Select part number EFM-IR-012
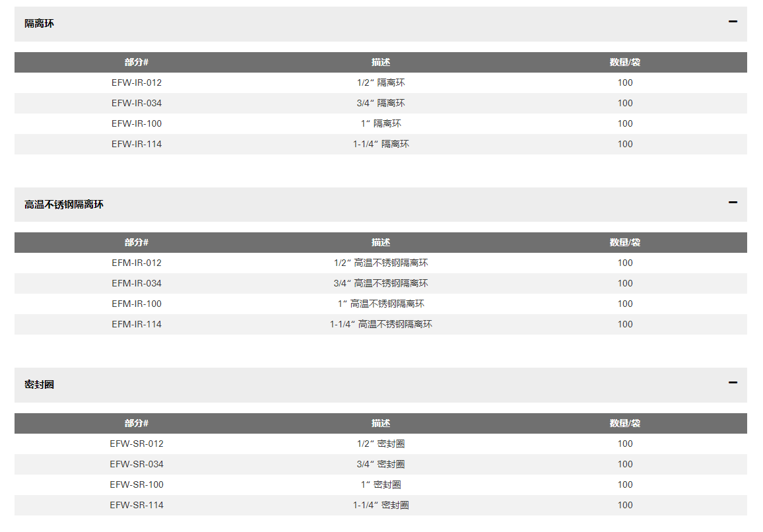This screenshot has width=763, height=532. (137, 263)
